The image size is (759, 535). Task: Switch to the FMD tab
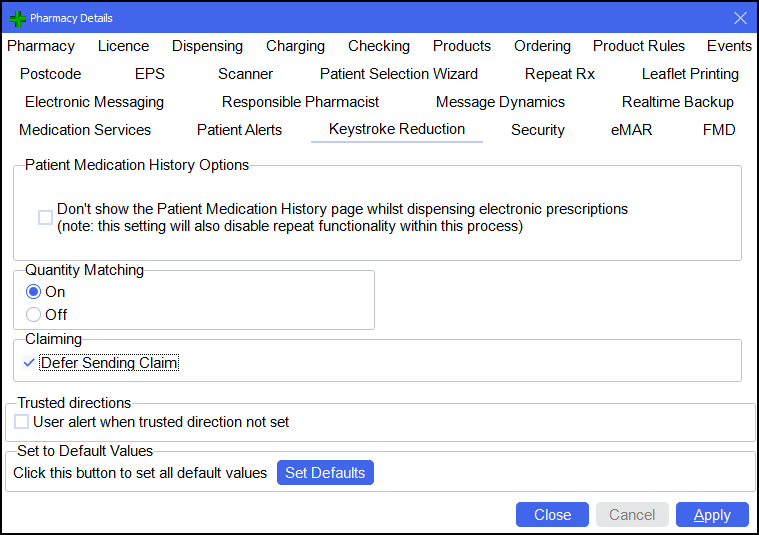[719, 130]
